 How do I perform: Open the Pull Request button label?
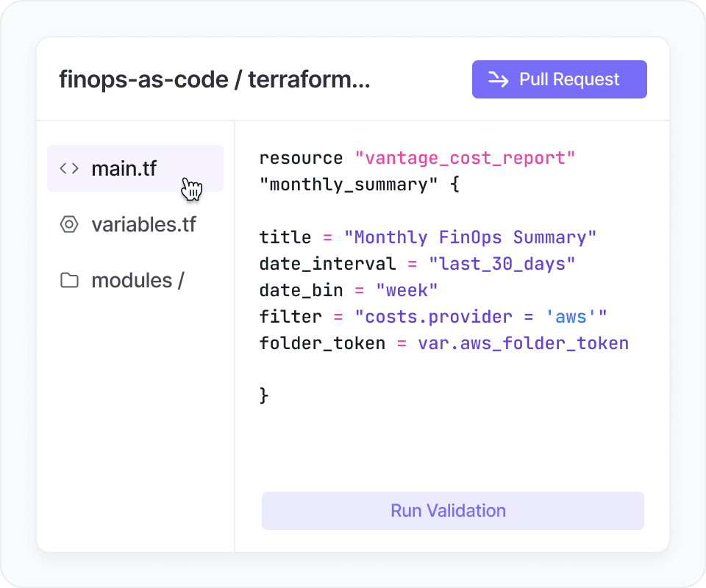point(569,79)
